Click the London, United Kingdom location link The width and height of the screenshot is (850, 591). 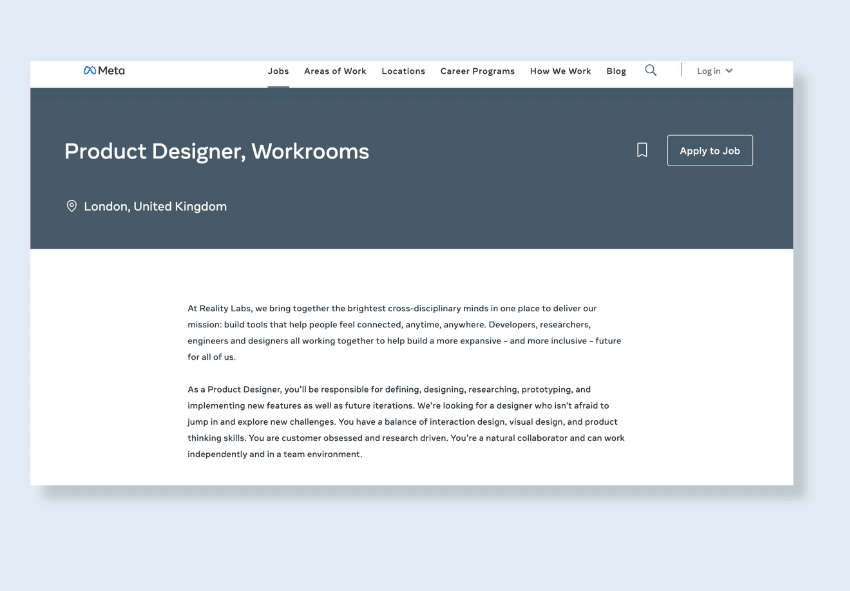click(155, 206)
